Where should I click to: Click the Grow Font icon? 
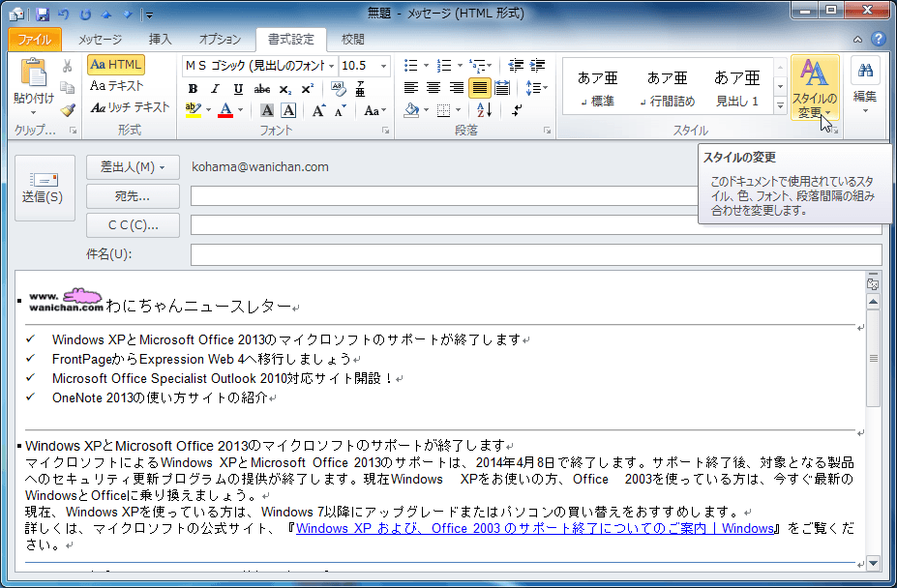pyautogui.click(x=318, y=110)
